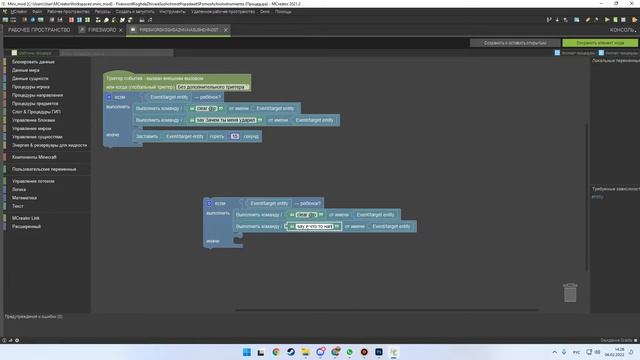Show hidden system tray icons chevron
This screenshot has width=640, height=360.
[554, 352]
